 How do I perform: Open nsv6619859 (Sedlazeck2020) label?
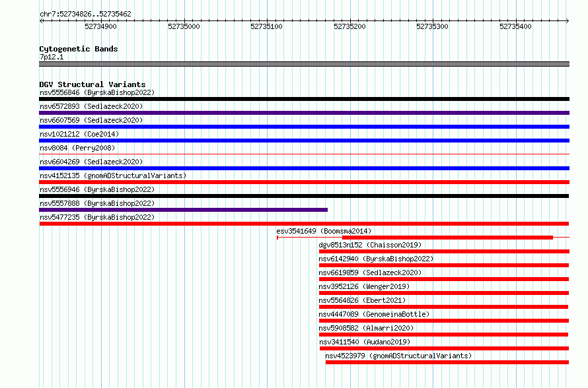(x=370, y=273)
